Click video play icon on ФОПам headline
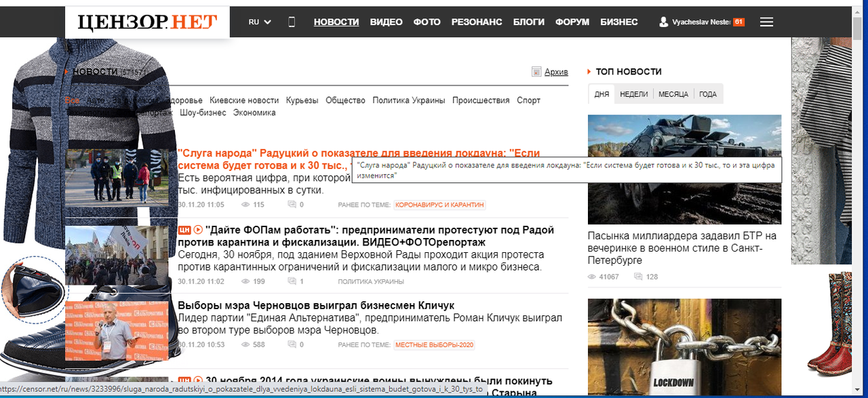This screenshot has height=398, width=868. point(198,230)
